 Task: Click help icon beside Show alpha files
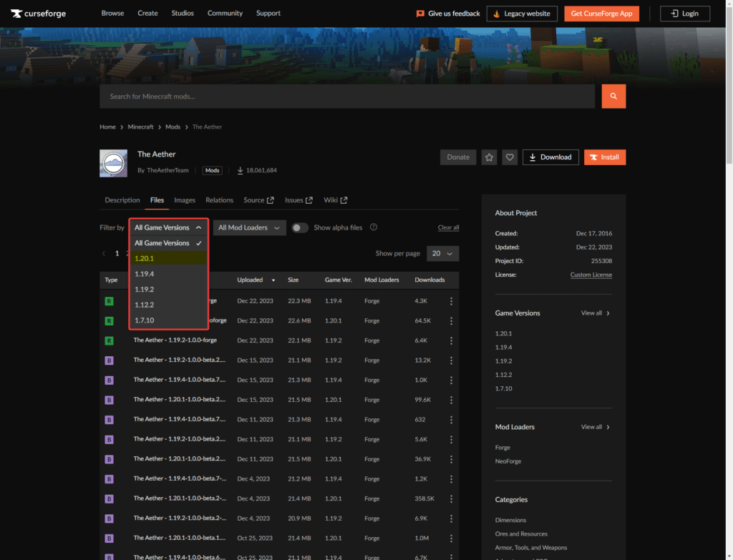[374, 227]
